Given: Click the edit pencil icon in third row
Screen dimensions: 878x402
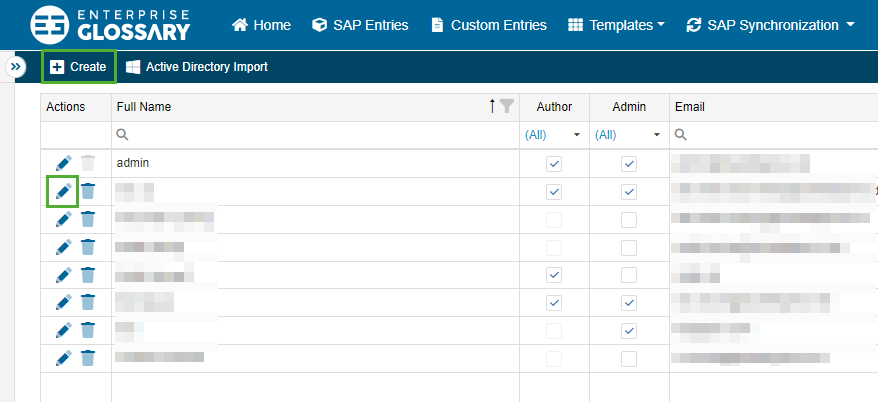Looking at the screenshot, I should pos(64,219).
